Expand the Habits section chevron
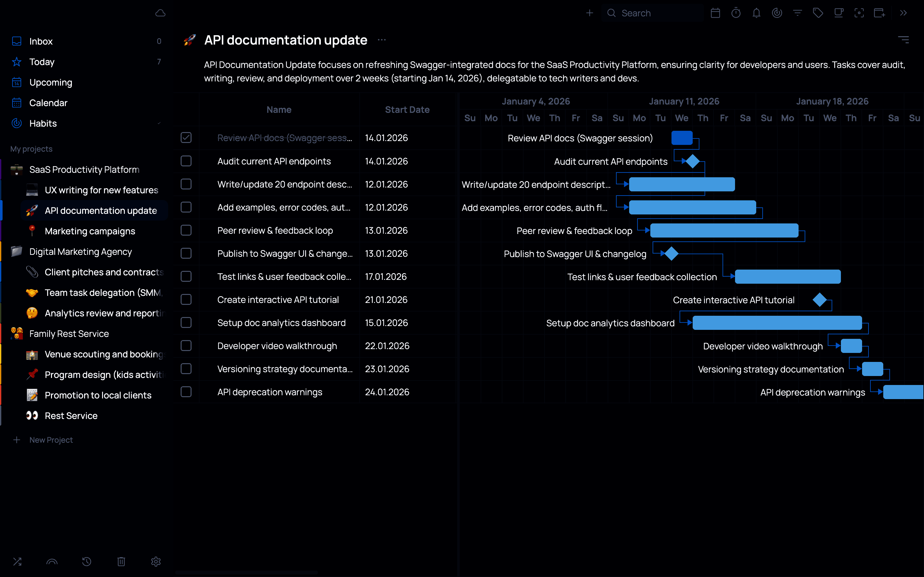The image size is (924, 577). [x=159, y=123]
